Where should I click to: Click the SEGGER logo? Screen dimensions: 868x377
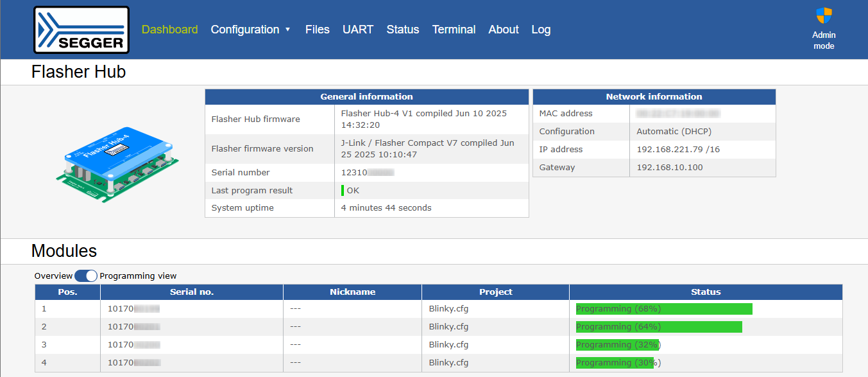pos(81,30)
